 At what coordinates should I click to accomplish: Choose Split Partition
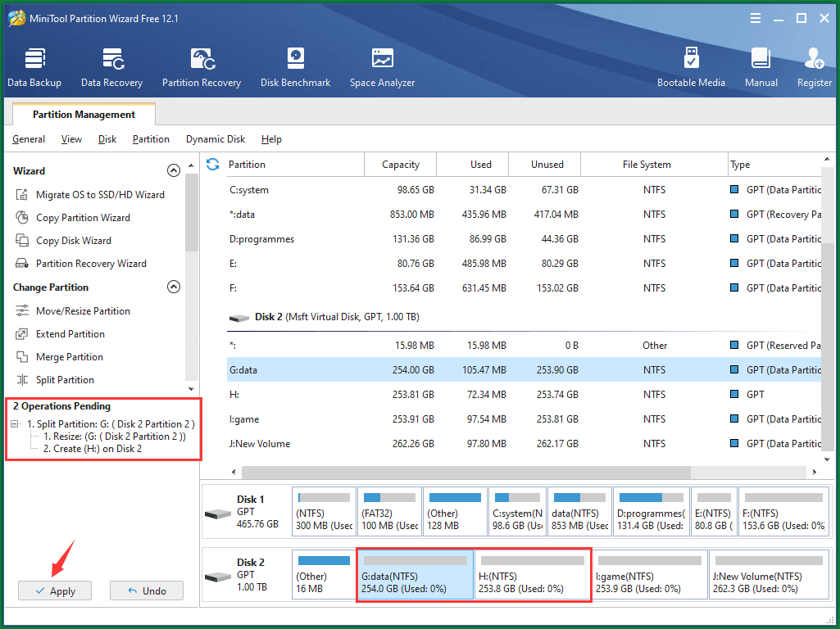coord(65,380)
